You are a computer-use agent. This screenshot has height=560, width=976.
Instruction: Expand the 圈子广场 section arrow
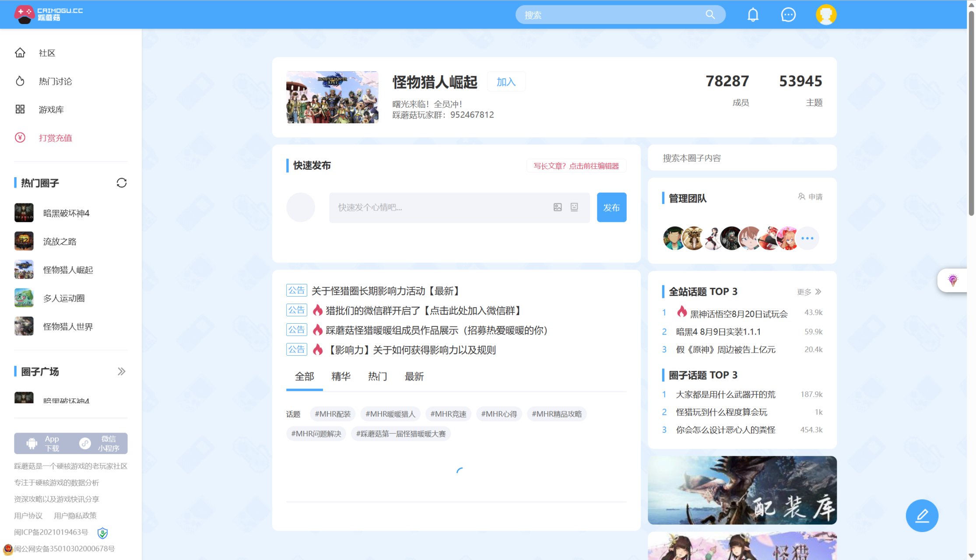(121, 371)
